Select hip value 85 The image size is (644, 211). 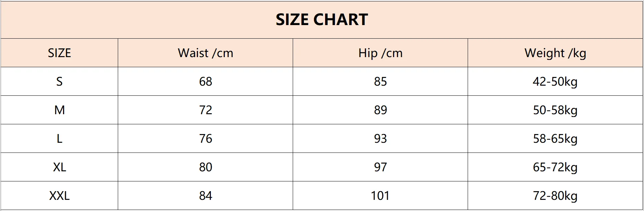(x=380, y=81)
